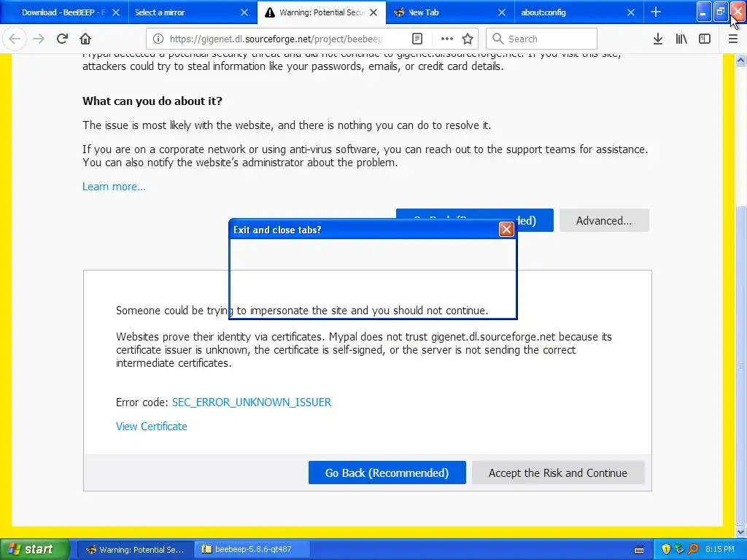Click the on-screen keyboard tray icon

pos(639,550)
